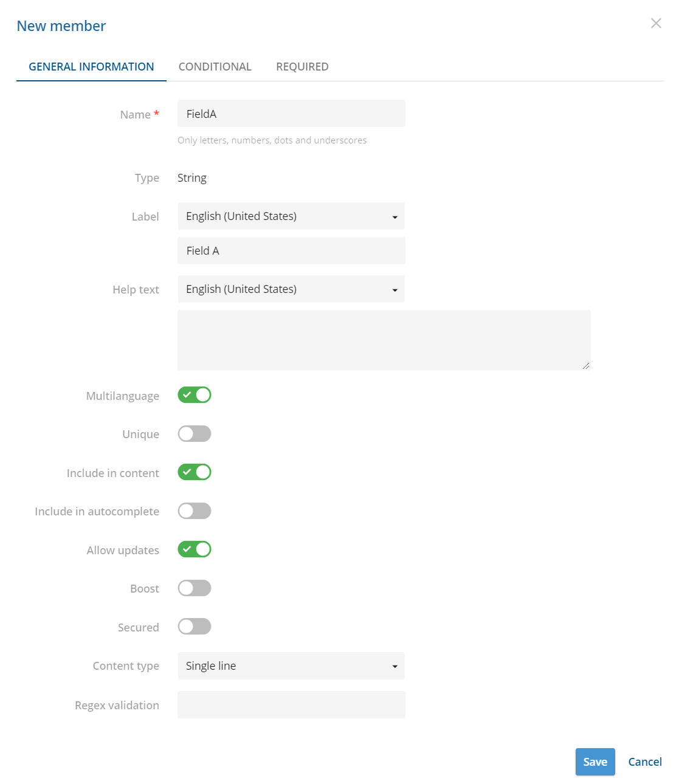This screenshot has height=784, width=679.
Task: Click inside the Help text textarea
Action: click(384, 340)
